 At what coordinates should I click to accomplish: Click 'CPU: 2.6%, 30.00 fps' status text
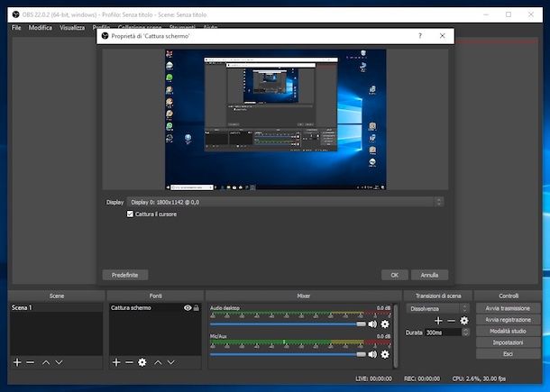479,378
